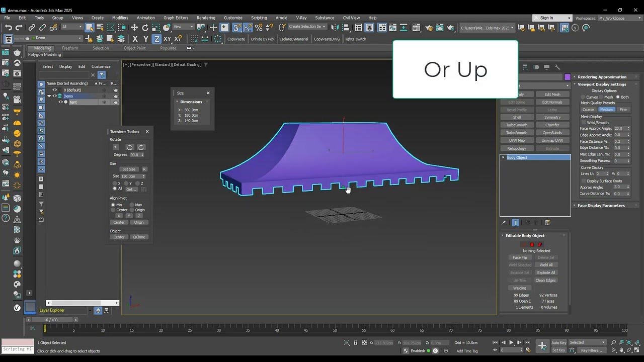This screenshot has height=362, width=644.
Task: Expand Body Object in modifier stack
Action: [503, 157]
